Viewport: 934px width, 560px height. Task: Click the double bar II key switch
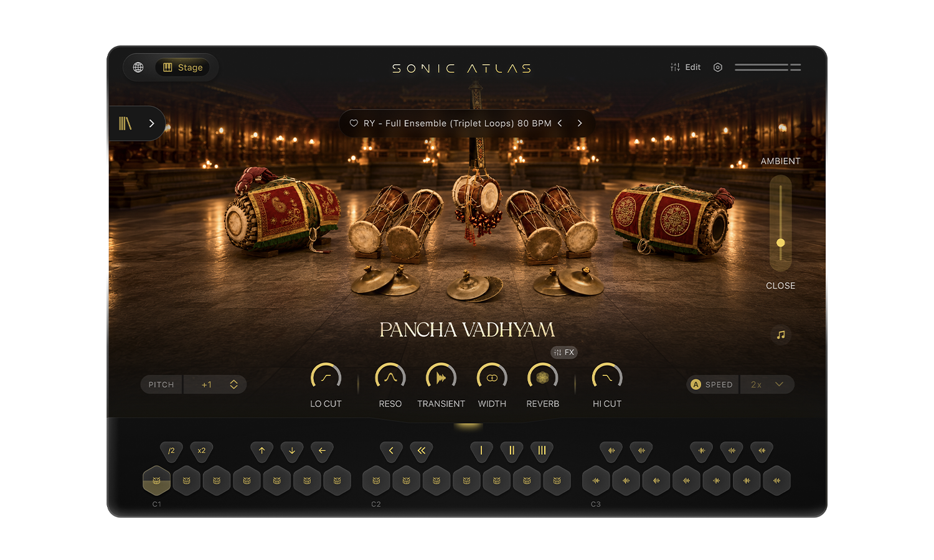coord(512,450)
